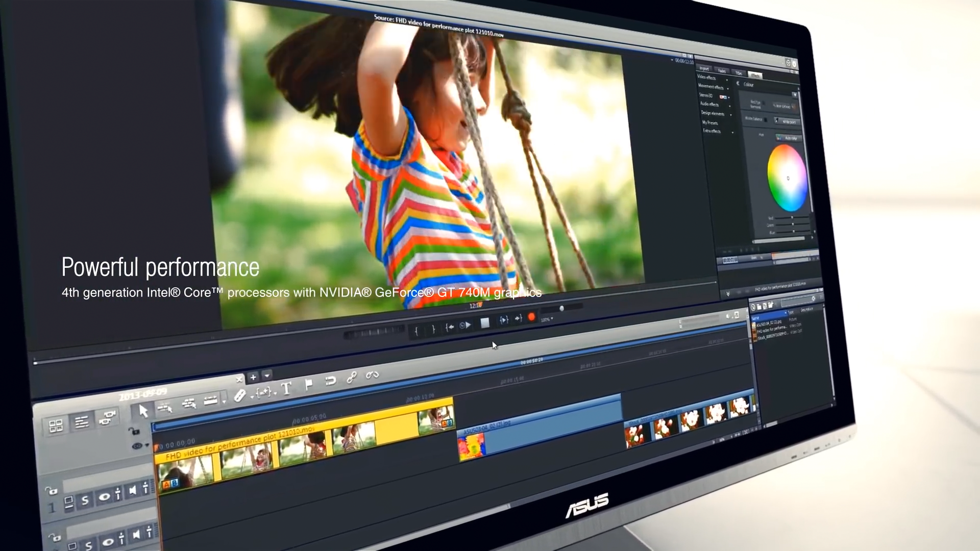Mute track 2 speaker icon
The width and height of the screenshot is (980, 551).
(x=136, y=534)
